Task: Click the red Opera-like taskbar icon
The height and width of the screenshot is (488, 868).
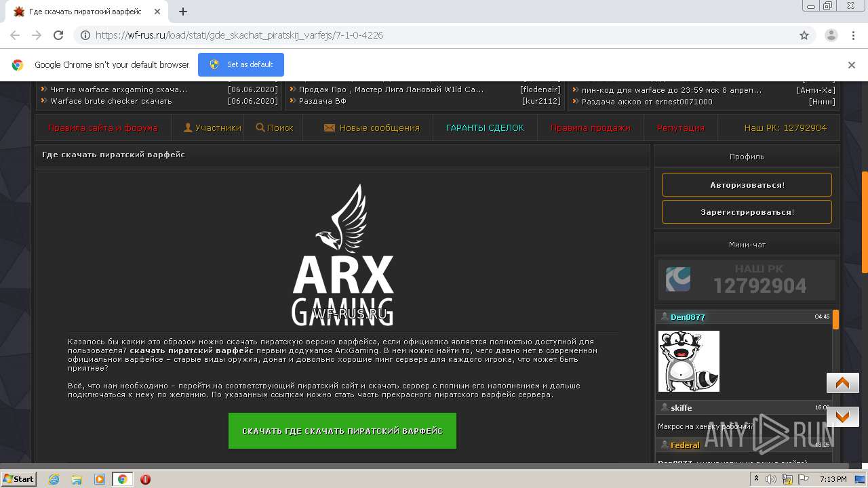Action: click(145, 479)
